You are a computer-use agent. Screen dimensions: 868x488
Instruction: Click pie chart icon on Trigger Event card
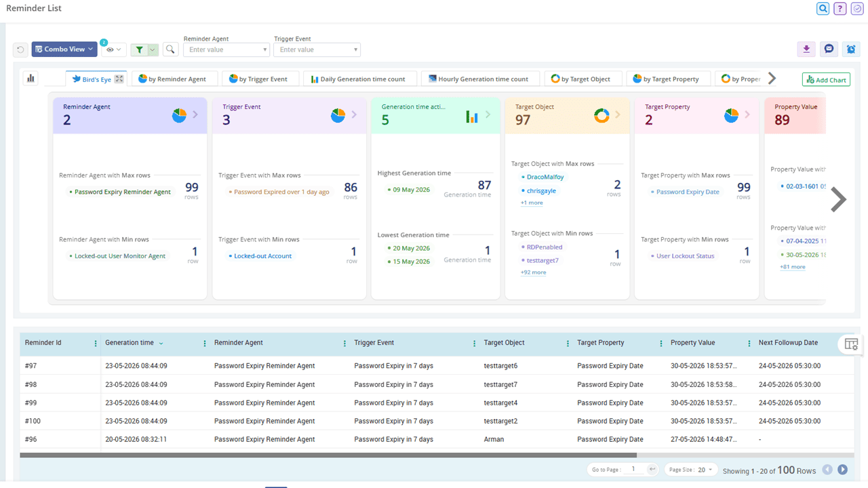(338, 116)
